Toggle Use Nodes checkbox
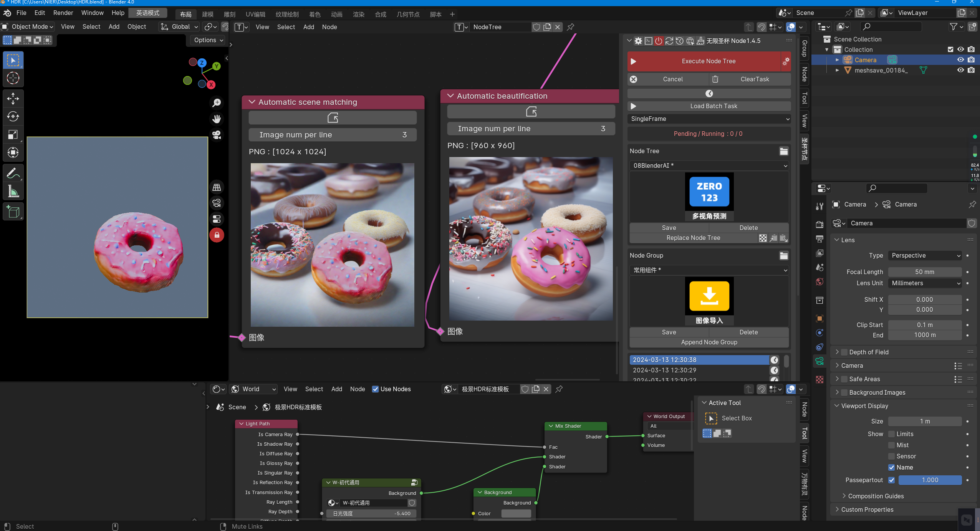980x531 pixels. pyautogui.click(x=375, y=389)
